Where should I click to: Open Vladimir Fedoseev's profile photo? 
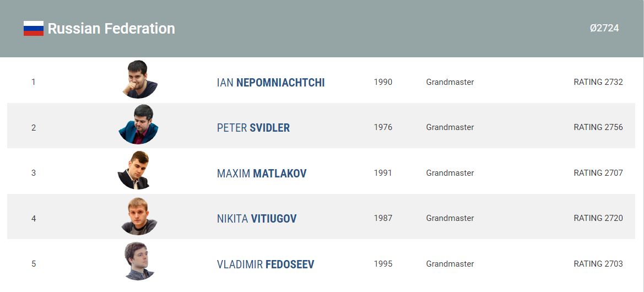point(139,261)
